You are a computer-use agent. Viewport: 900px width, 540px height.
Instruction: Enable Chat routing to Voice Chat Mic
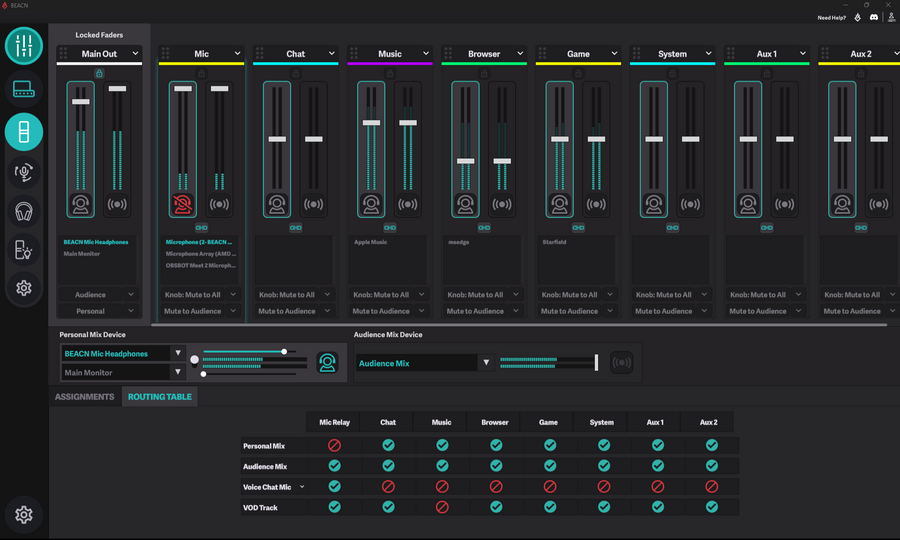tap(389, 487)
